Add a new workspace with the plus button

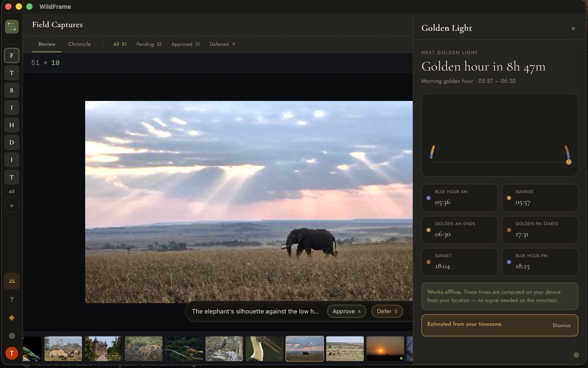(12, 206)
